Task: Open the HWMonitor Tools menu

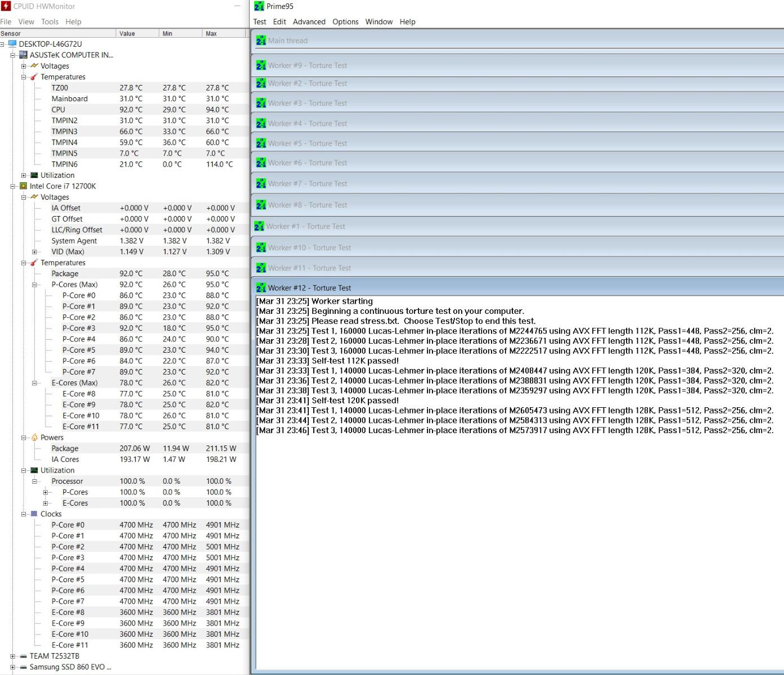Action: [x=49, y=22]
